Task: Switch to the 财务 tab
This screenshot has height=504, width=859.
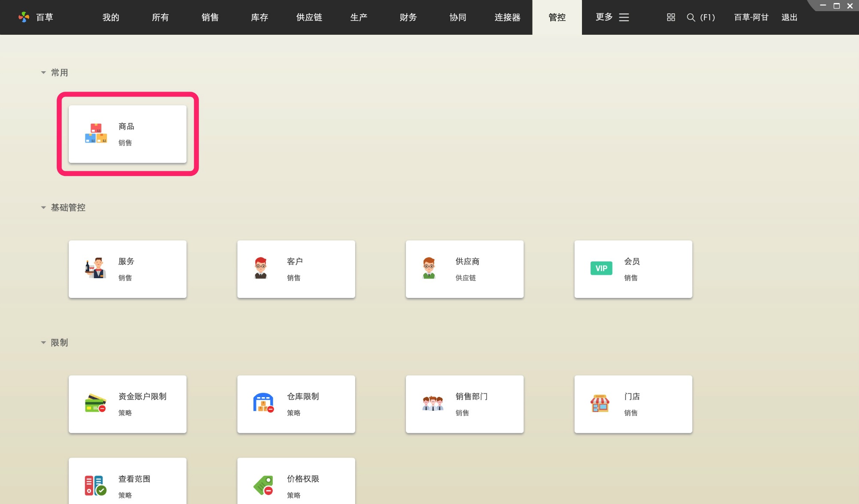Action: (408, 17)
